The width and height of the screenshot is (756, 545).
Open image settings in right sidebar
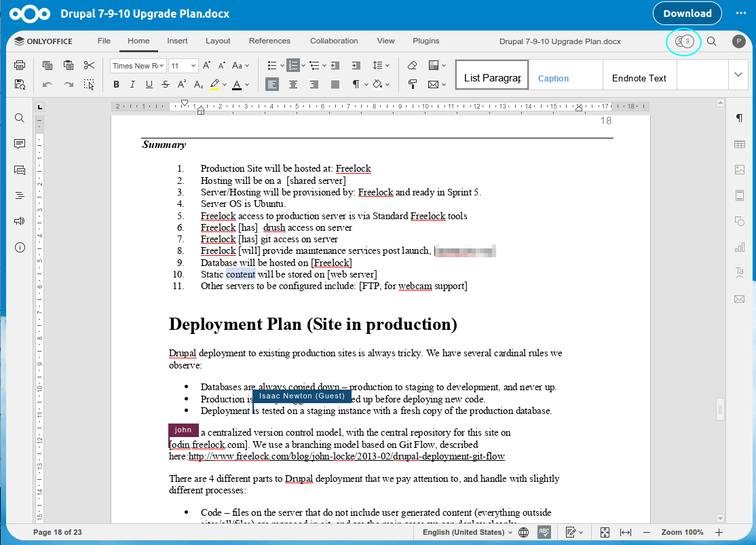coord(740,170)
